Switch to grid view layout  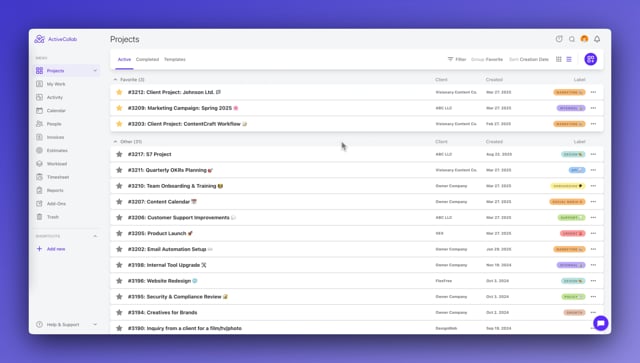pos(559,59)
